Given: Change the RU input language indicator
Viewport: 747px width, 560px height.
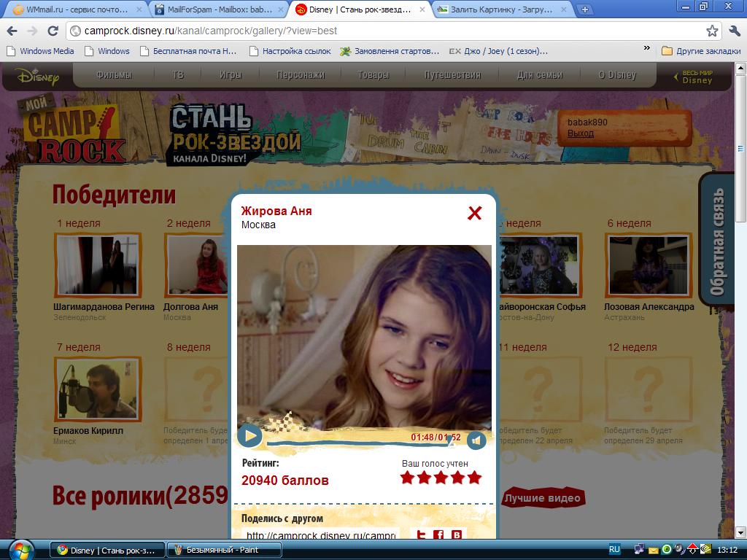Looking at the screenshot, I should 614,550.
